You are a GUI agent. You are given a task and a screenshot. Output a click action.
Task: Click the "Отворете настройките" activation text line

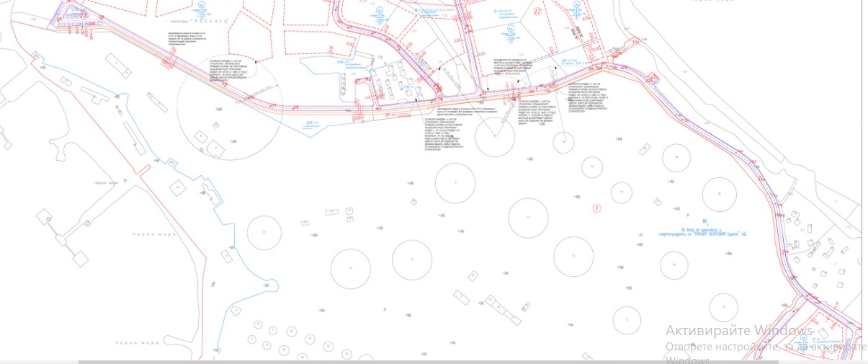coord(720,347)
